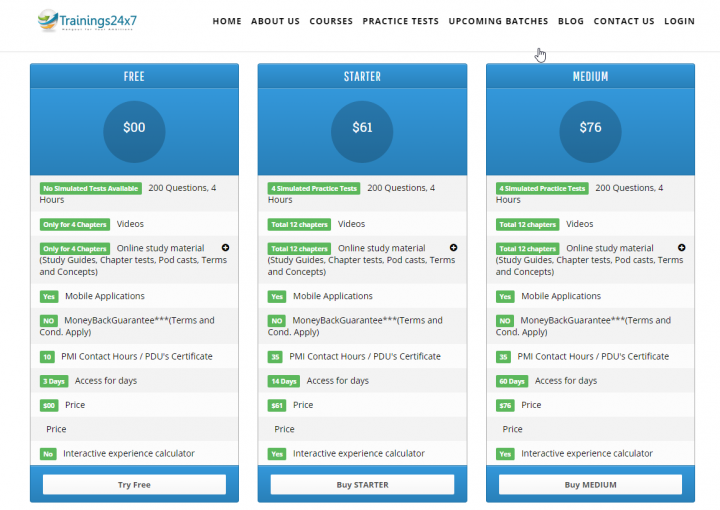Select the STARTER plan header
The image size is (720, 510).
coord(362,76)
